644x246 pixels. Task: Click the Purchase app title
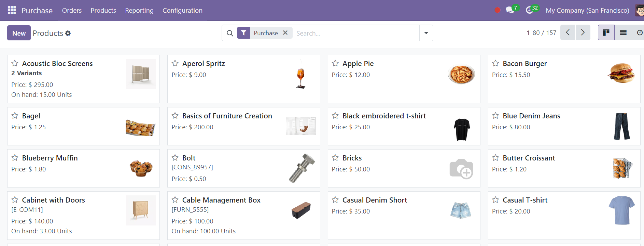coord(37,11)
